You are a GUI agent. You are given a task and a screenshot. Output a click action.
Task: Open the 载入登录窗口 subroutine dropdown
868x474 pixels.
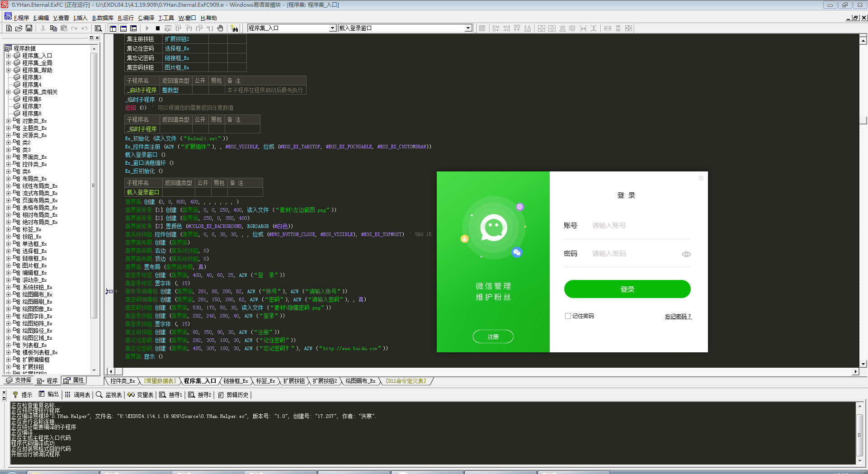(468, 28)
